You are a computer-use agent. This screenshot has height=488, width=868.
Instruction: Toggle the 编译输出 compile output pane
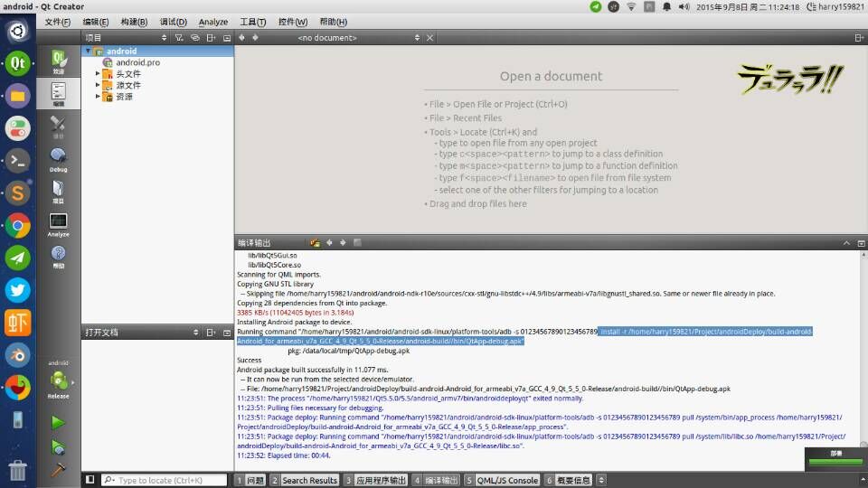[436, 480]
